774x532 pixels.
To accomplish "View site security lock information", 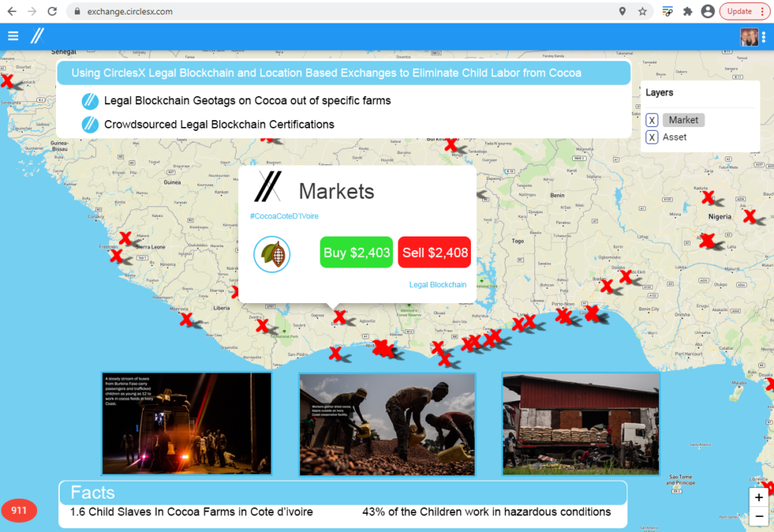I will pyautogui.click(x=77, y=11).
